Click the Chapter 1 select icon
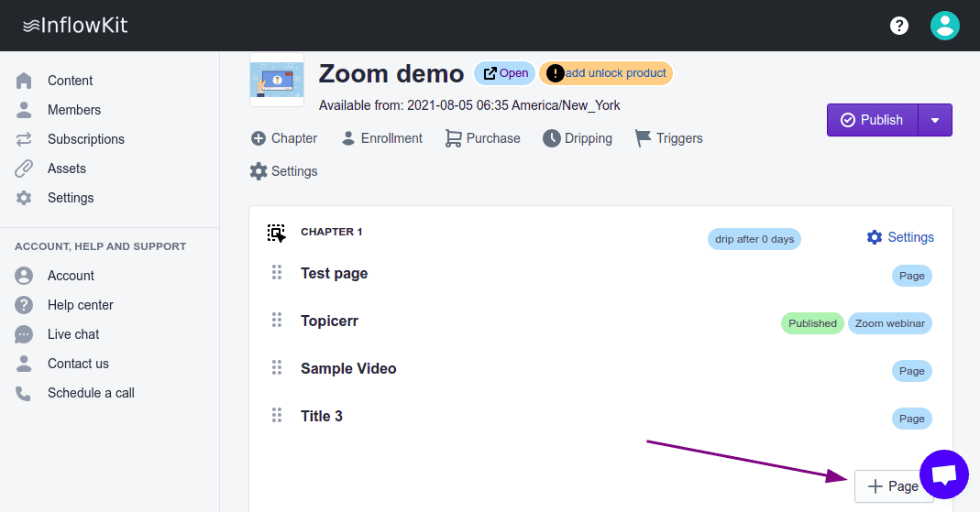 277,233
